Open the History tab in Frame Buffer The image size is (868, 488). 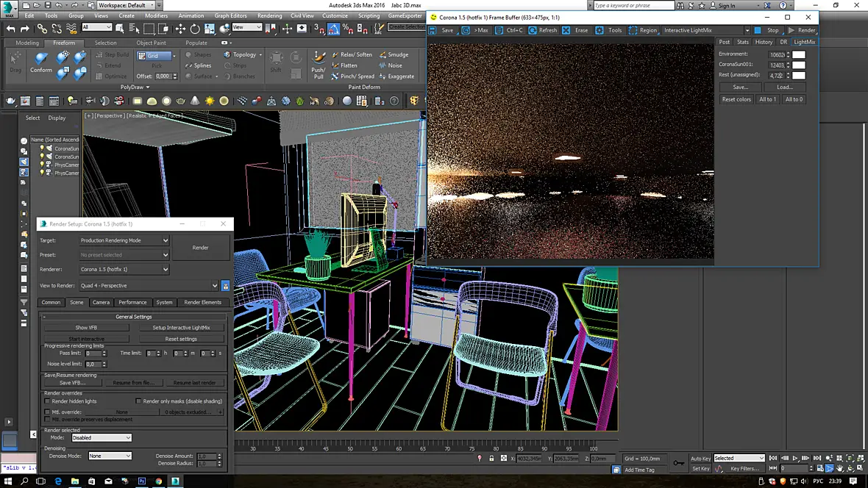(764, 42)
